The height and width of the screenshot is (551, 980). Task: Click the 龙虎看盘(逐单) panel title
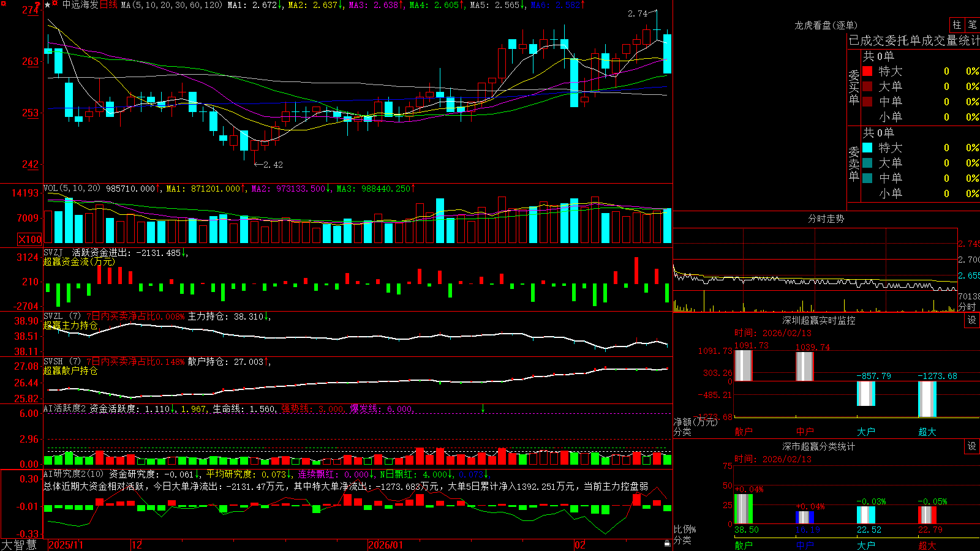click(826, 25)
